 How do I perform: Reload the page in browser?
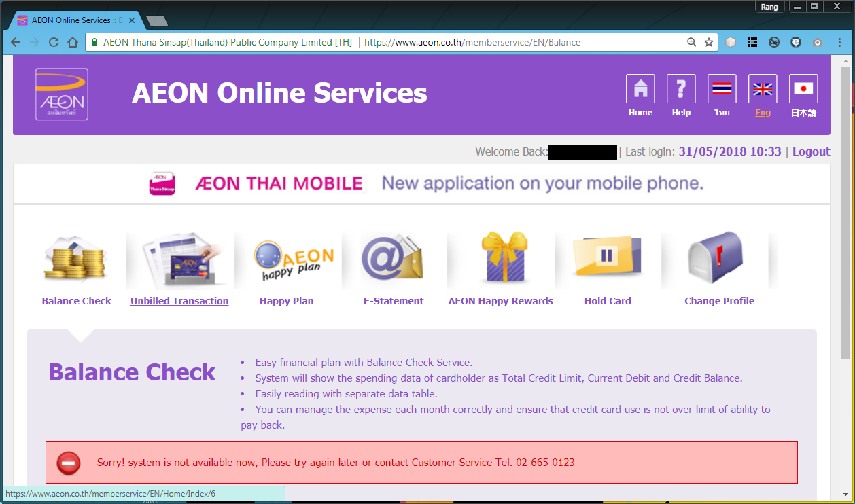click(54, 42)
